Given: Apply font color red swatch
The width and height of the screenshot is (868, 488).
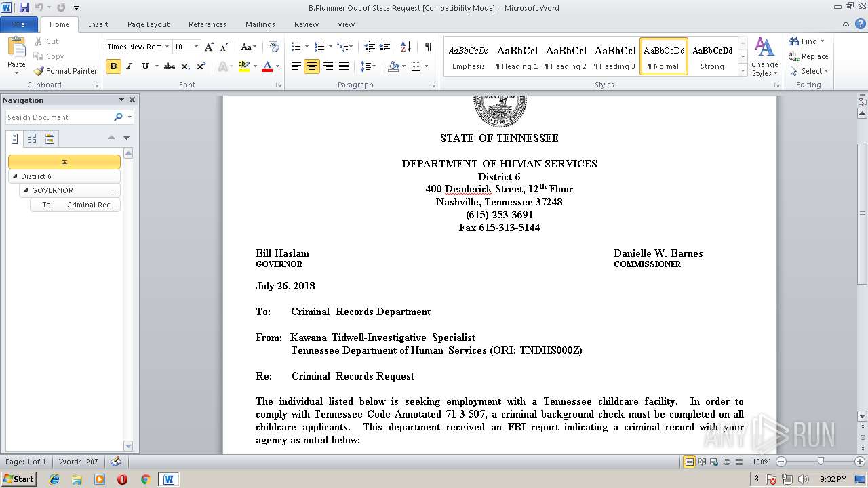Looking at the screenshot, I should [x=267, y=66].
